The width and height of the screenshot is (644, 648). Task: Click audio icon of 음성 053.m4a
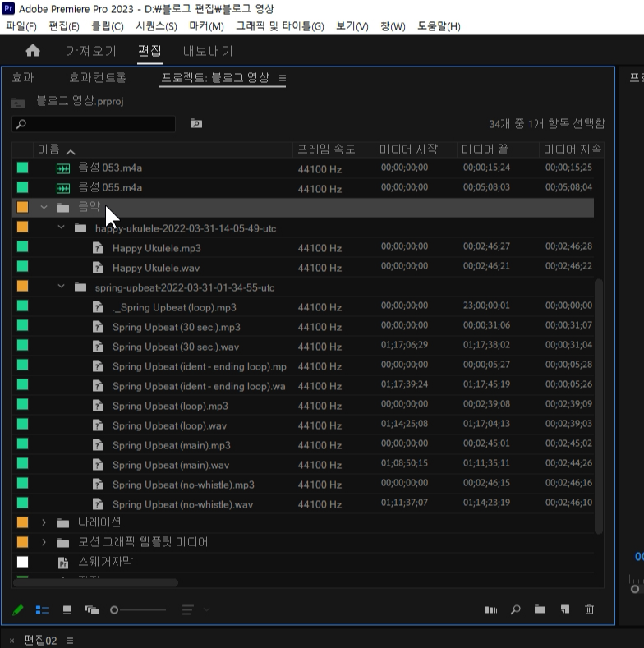[x=62, y=168]
